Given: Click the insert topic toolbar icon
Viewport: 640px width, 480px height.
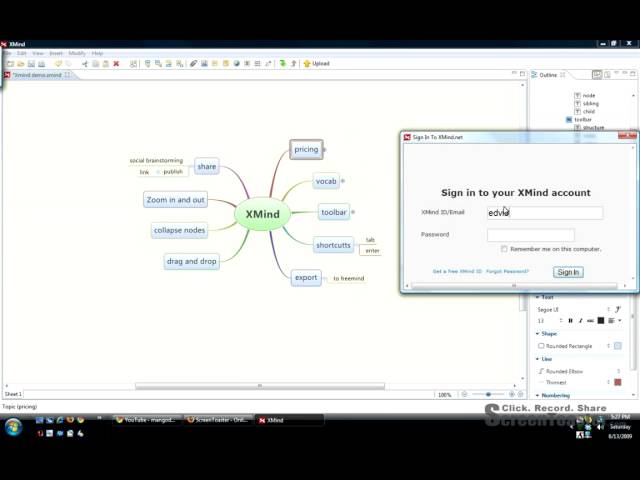Looking at the screenshot, I should click(x=147, y=64).
